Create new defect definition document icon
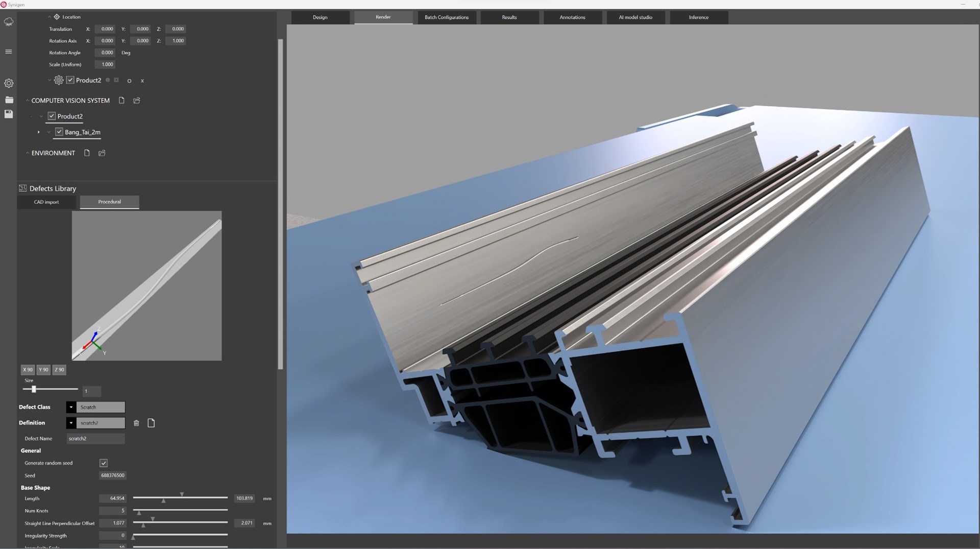The image size is (980, 549). (151, 423)
